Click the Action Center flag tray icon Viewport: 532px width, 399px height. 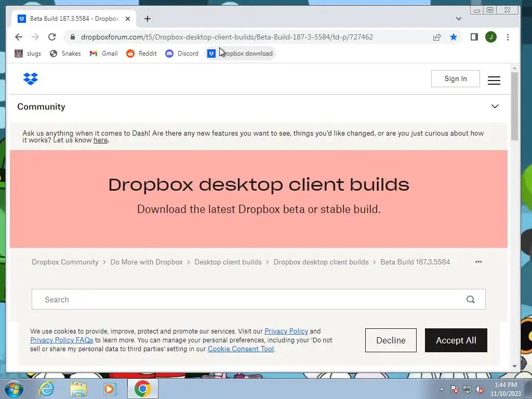tap(454, 389)
